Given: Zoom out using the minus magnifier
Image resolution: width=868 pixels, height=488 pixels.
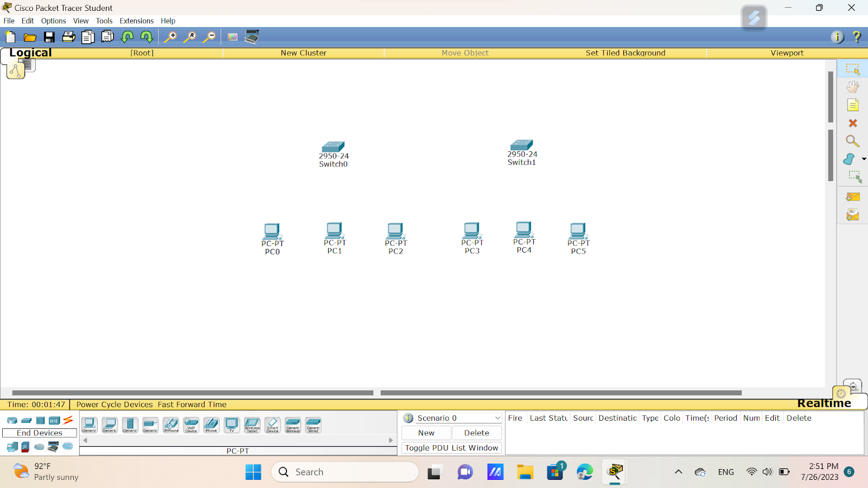Looking at the screenshot, I should pos(209,37).
